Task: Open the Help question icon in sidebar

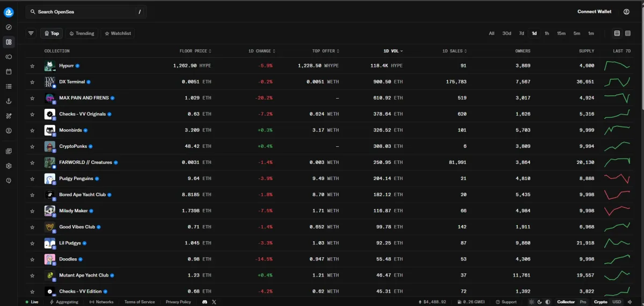Action: [x=9, y=181]
